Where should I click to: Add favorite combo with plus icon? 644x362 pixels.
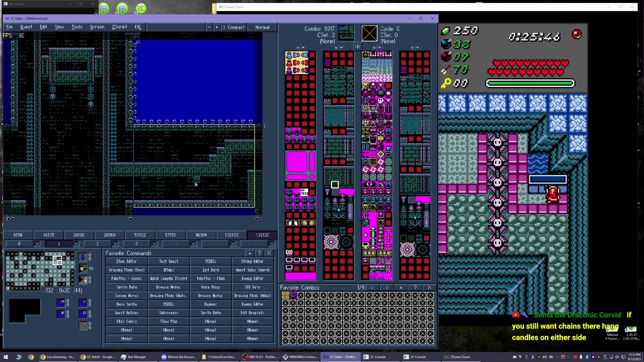[x=401, y=288]
